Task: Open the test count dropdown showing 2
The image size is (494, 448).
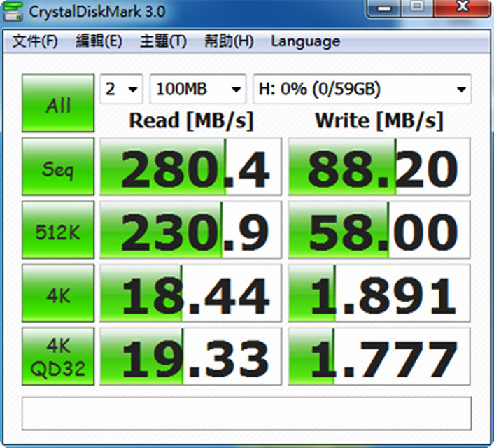Action: (x=122, y=90)
